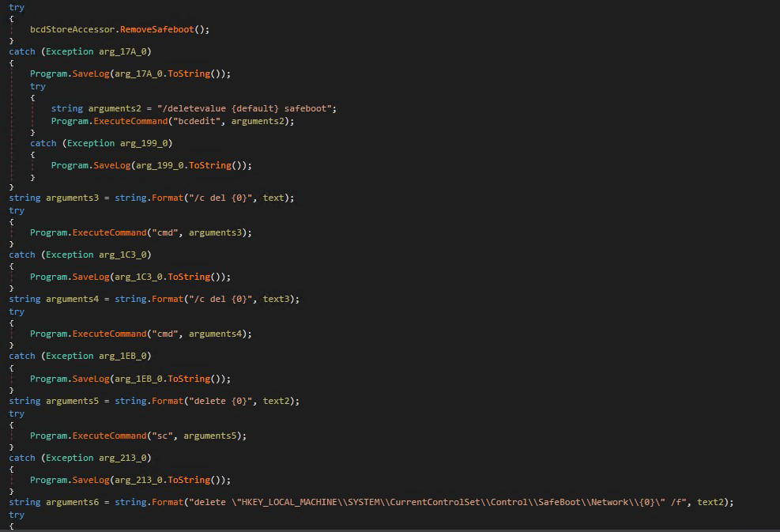Click the arguments4 variable declaration
The height and width of the screenshot is (532, 780).
tap(72, 299)
